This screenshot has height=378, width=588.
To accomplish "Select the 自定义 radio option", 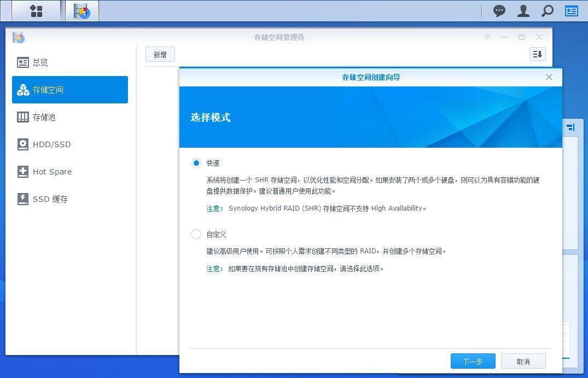I will click(x=196, y=234).
